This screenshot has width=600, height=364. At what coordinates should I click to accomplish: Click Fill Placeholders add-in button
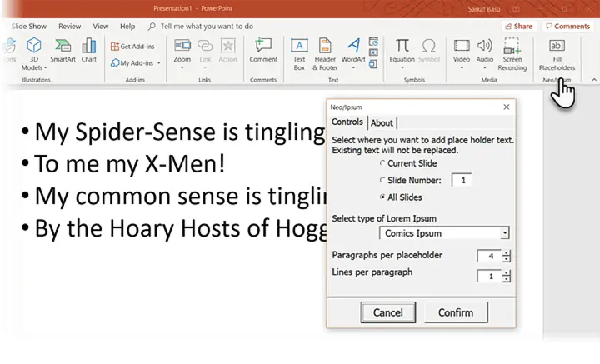pos(557,54)
